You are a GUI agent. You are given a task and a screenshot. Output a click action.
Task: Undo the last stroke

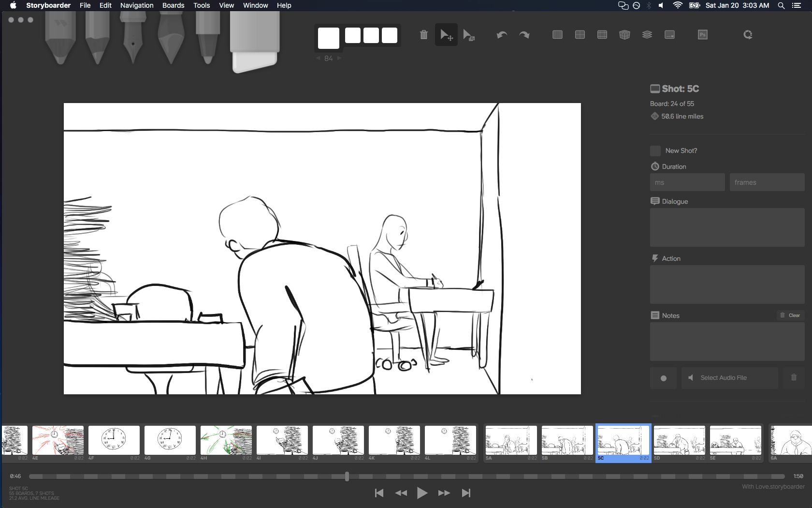pyautogui.click(x=502, y=35)
